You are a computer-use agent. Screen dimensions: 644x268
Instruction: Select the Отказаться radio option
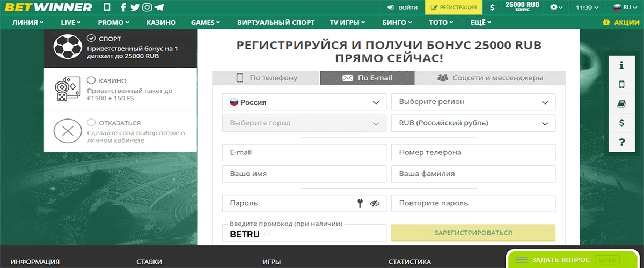coord(91,122)
